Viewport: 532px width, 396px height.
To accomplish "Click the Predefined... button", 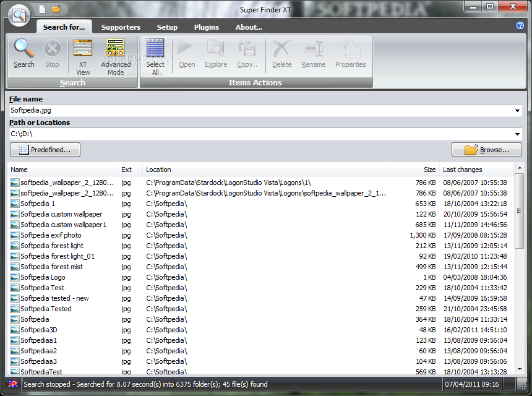I will tap(45, 150).
